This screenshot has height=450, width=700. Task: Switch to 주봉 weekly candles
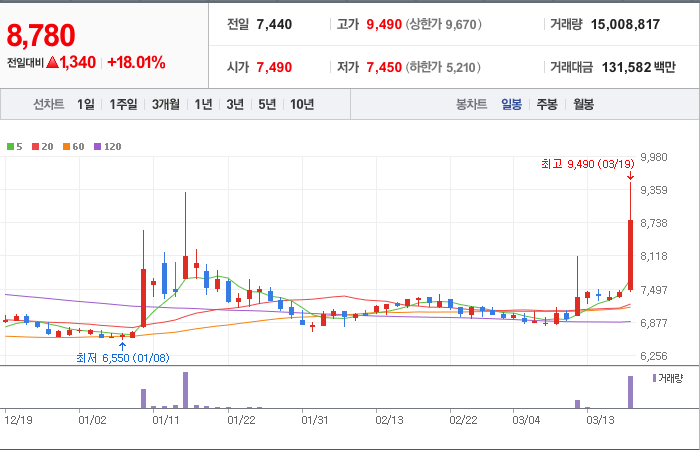coord(547,104)
